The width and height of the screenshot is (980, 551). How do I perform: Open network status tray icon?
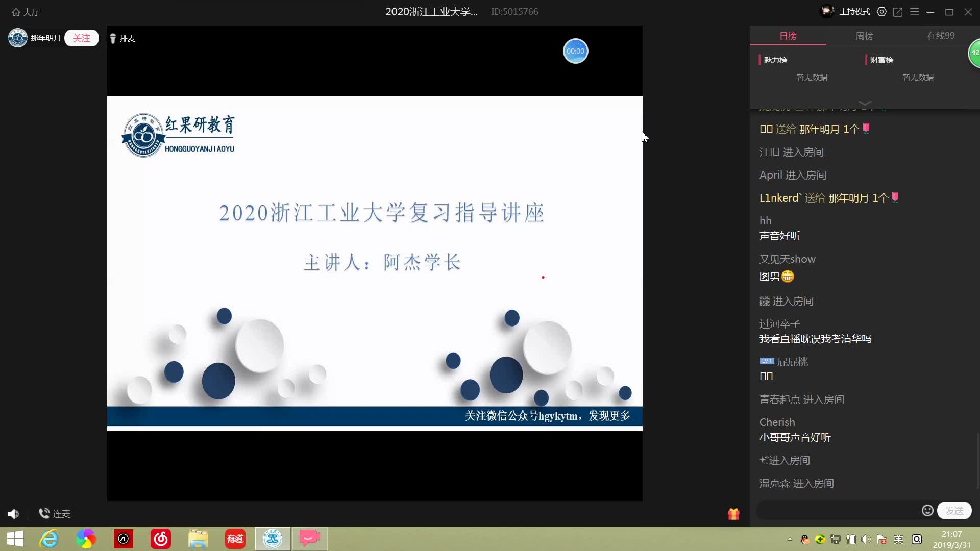coord(836,539)
